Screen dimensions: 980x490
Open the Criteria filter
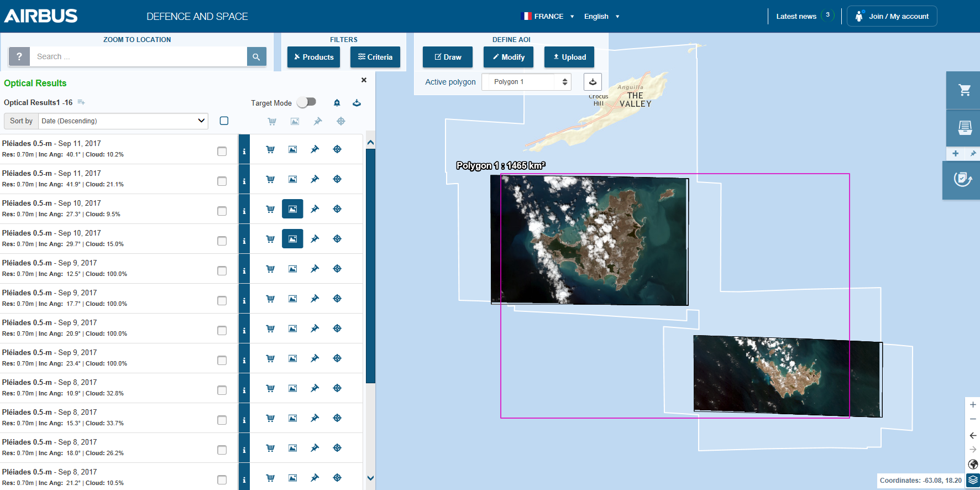pos(375,57)
